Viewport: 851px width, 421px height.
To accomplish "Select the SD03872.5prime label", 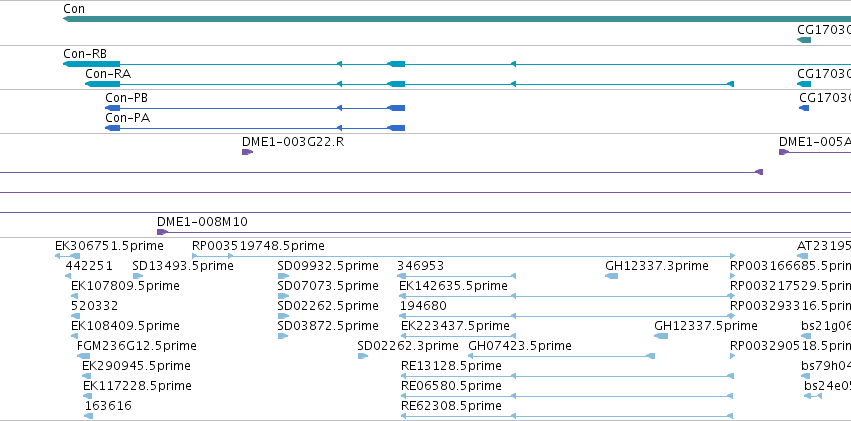I will [328, 326].
